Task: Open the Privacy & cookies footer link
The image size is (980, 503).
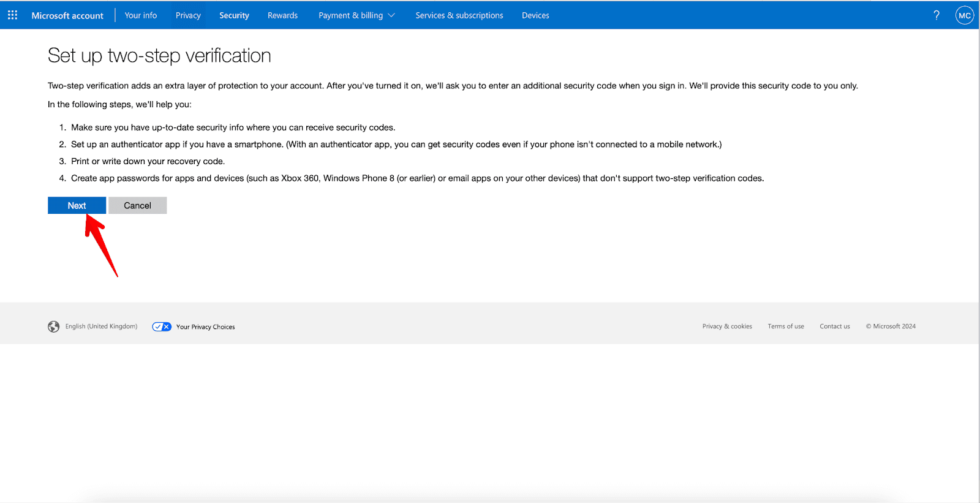Action: pyautogui.click(x=727, y=327)
